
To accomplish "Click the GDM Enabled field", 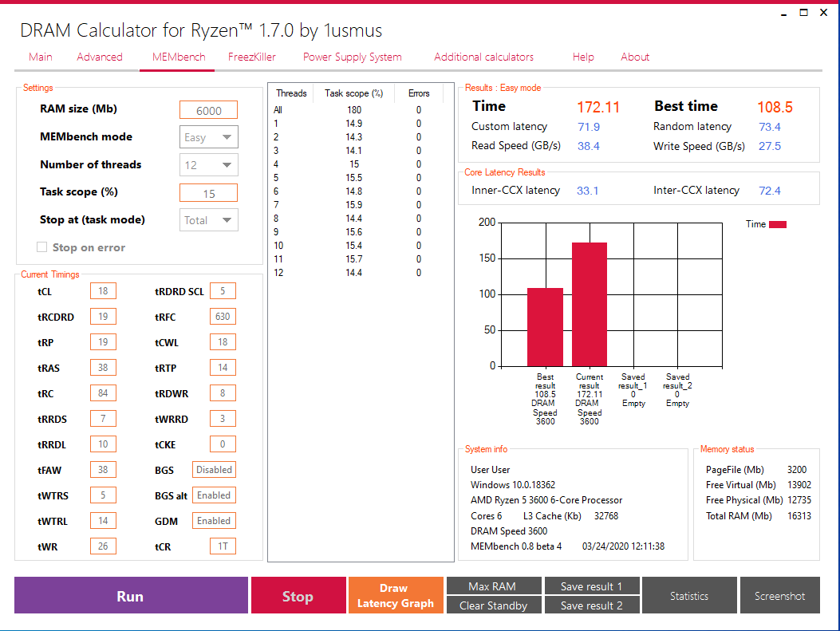I will [215, 521].
